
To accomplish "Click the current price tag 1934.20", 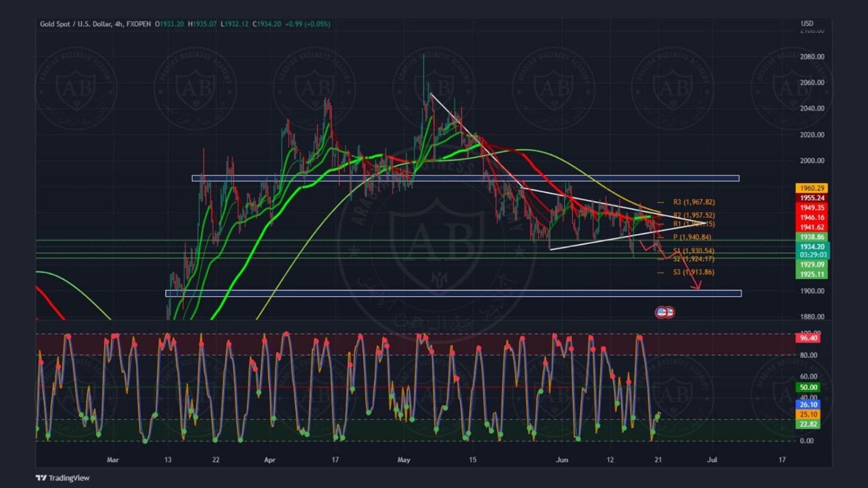I will [x=812, y=247].
